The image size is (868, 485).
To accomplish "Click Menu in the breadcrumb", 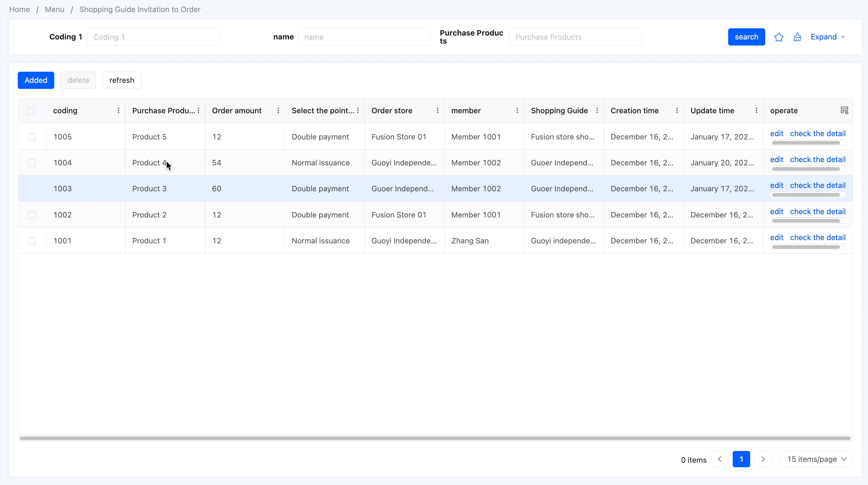I will 54,9.
